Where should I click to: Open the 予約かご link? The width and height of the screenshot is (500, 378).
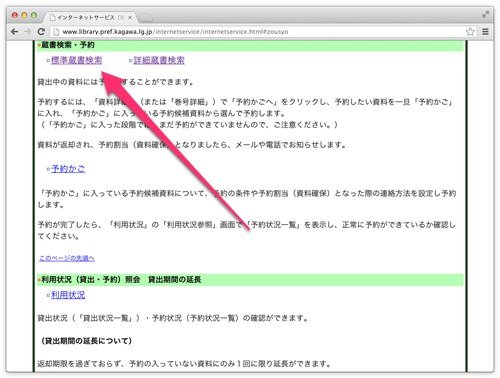pos(68,169)
